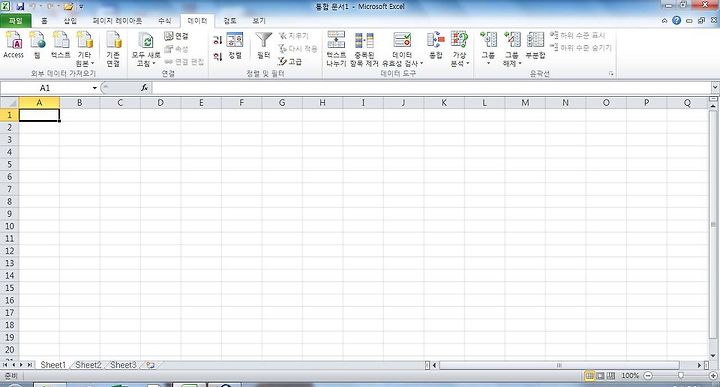Sort ascending with the top sort icon
The width and height of the screenshot is (720, 387).
coord(218,40)
